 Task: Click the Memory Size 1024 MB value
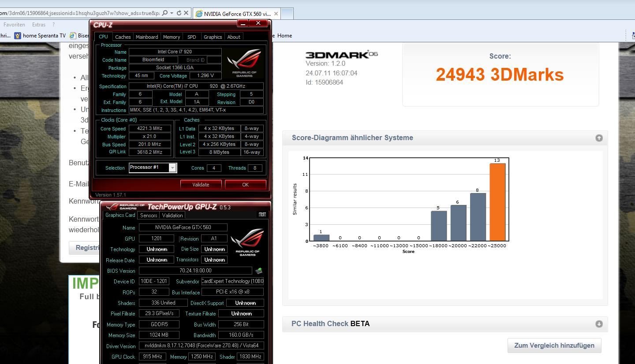coord(159,335)
